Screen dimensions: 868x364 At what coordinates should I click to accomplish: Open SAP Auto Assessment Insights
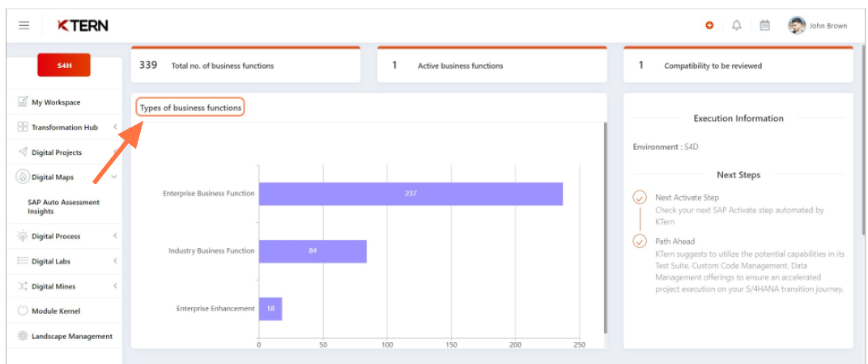(64, 207)
